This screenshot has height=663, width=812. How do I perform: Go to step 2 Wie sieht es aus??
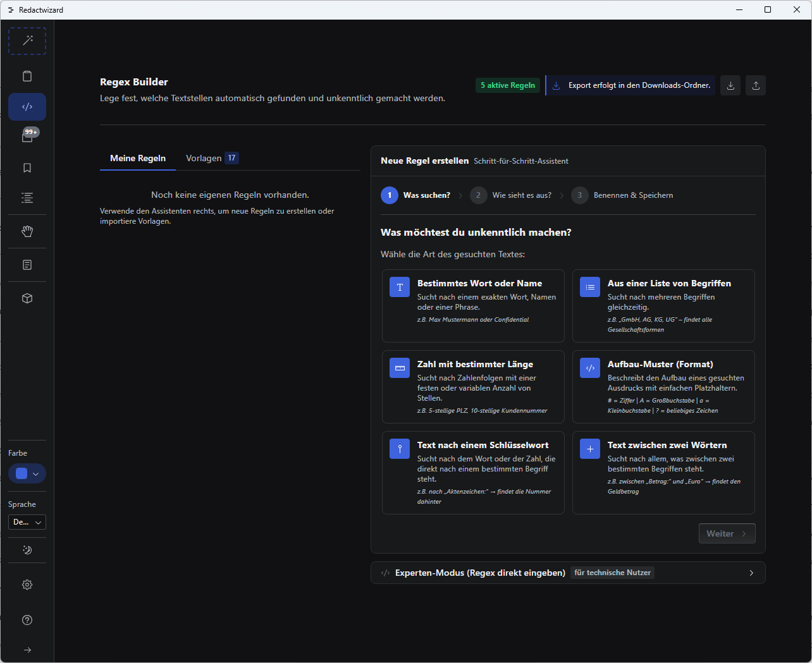tap(511, 195)
